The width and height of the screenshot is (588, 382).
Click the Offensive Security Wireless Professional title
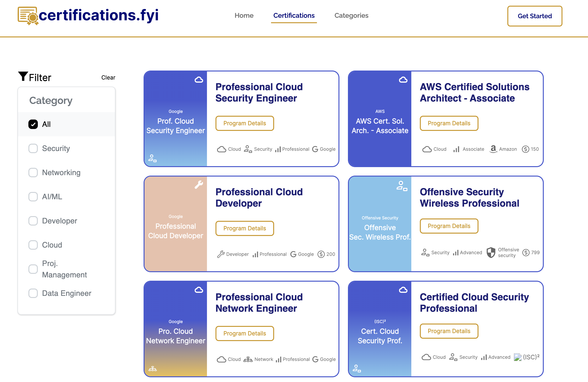[470, 198]
